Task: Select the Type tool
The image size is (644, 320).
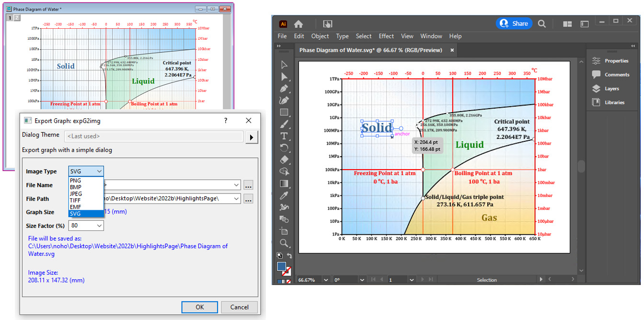Action: tap(284, 136)
